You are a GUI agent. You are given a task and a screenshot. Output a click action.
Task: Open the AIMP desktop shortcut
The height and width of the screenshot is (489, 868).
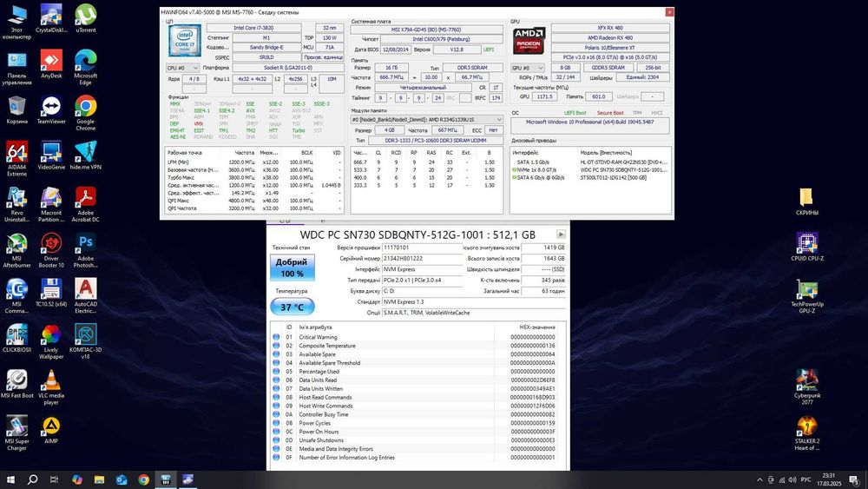[51, 430]
